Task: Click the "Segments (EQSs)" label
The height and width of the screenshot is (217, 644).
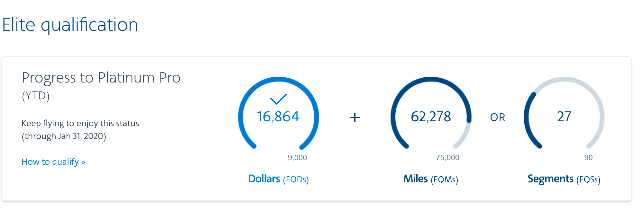Action: pos(564,179)
